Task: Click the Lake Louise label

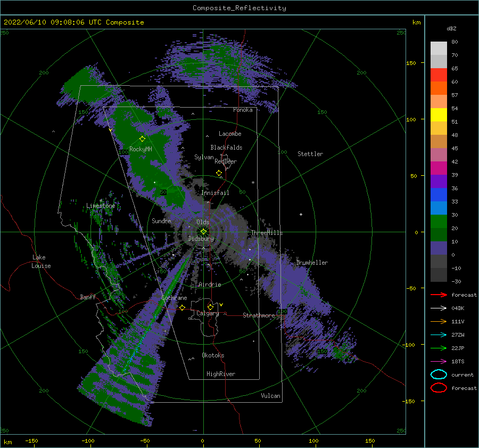Action: [x=41, y=262]
